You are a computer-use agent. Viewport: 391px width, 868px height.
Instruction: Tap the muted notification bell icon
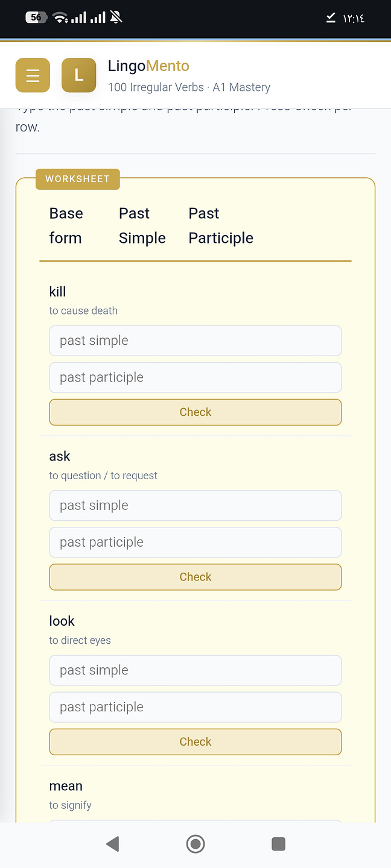pos(116,17)
